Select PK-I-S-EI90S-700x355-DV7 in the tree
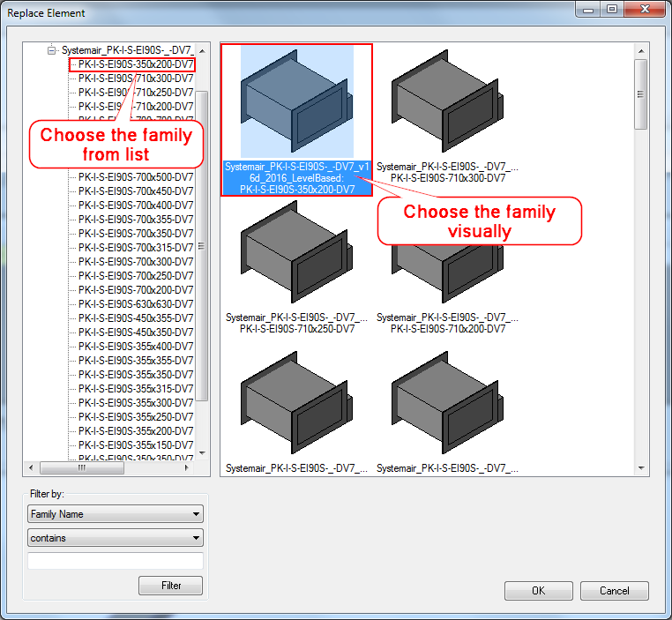Image resolution: width=672 pixels, height=620 pixels. pos(136,220)
